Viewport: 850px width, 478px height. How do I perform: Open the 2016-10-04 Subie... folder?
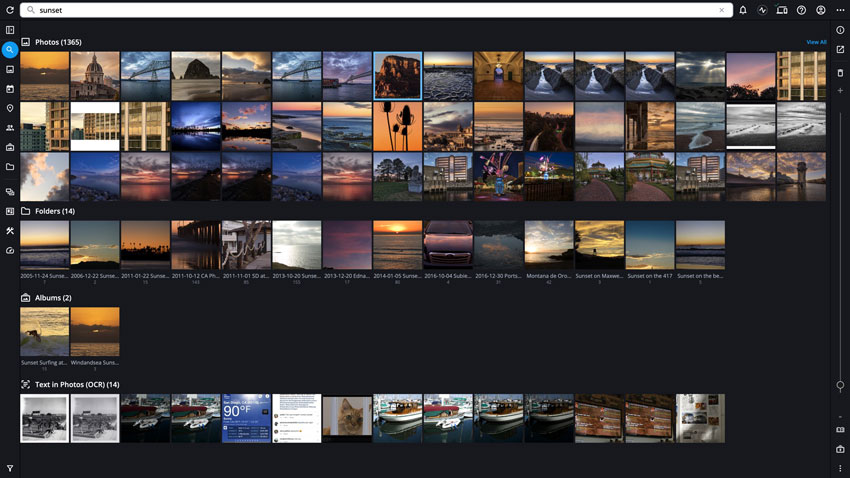(448, 245)
